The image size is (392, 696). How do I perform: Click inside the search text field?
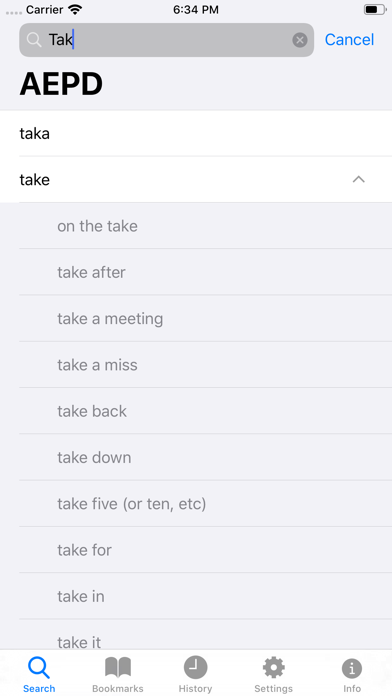click(x=166, y=40)
